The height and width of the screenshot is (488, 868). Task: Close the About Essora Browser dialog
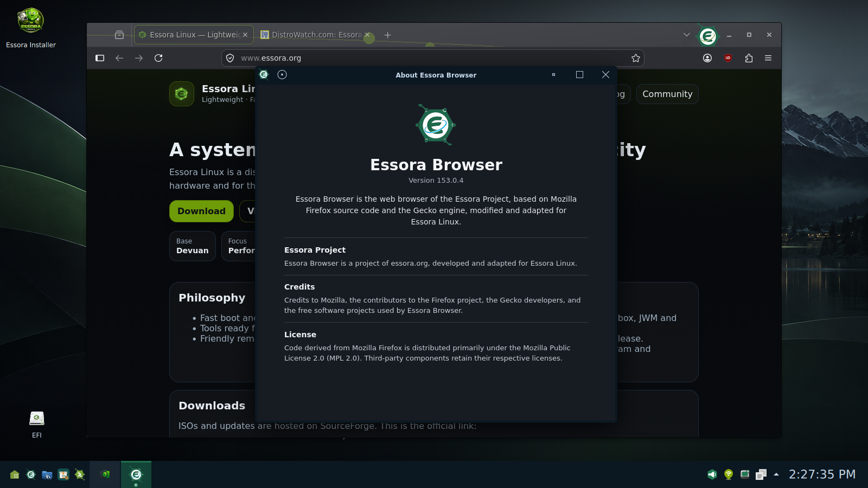(605, 75)
